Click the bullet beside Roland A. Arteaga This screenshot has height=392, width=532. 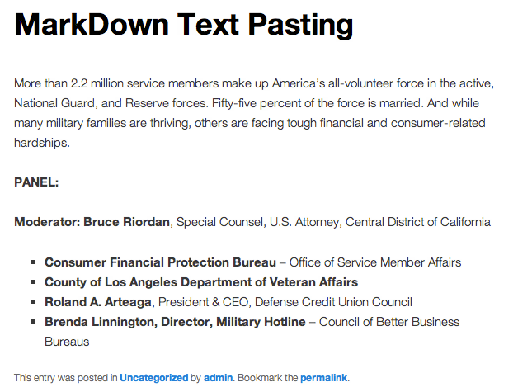click(34, 302)
